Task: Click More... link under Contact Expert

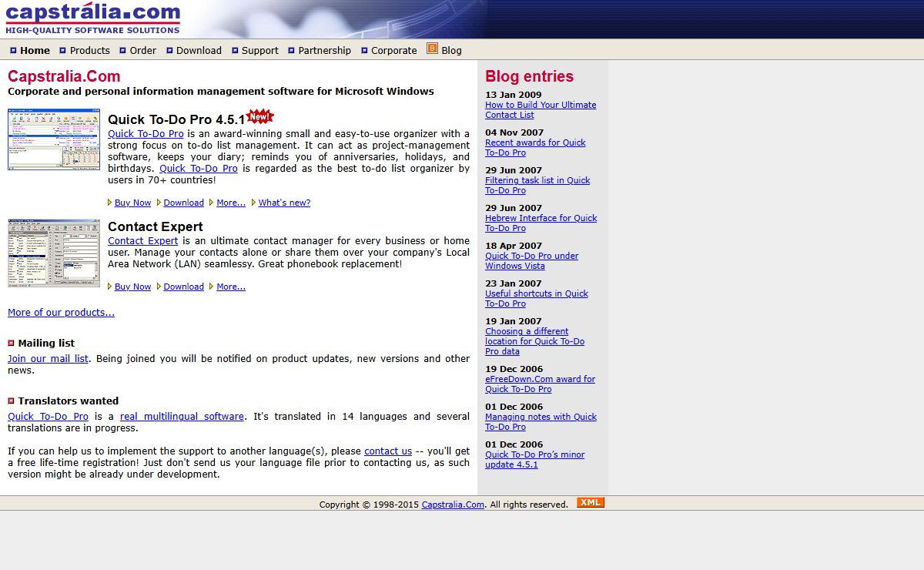Action: coord(231,287)
